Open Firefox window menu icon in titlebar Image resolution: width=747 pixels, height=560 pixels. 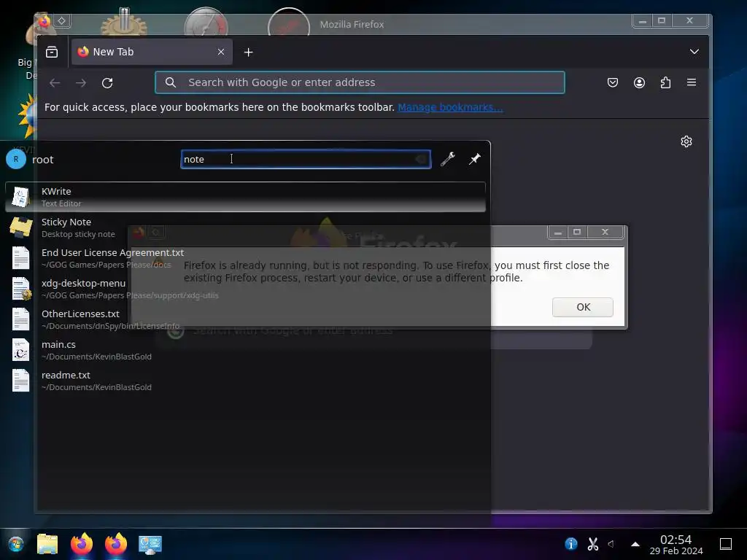[44, 21]
